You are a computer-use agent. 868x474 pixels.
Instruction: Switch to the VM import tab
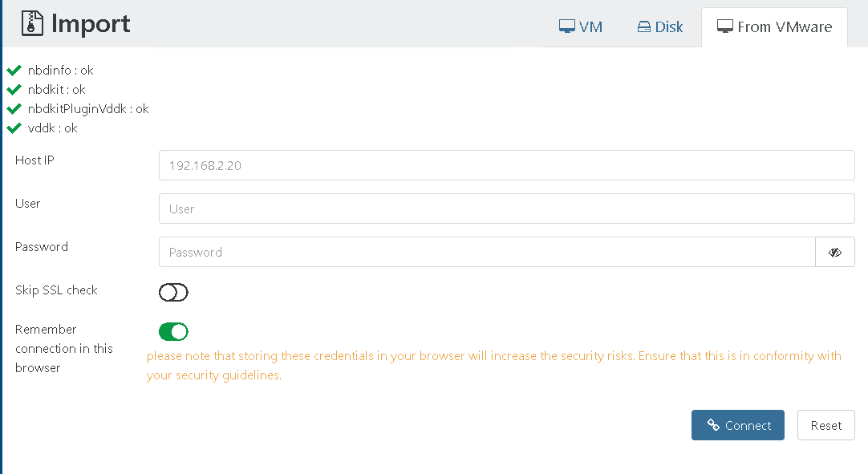(581, 26)
